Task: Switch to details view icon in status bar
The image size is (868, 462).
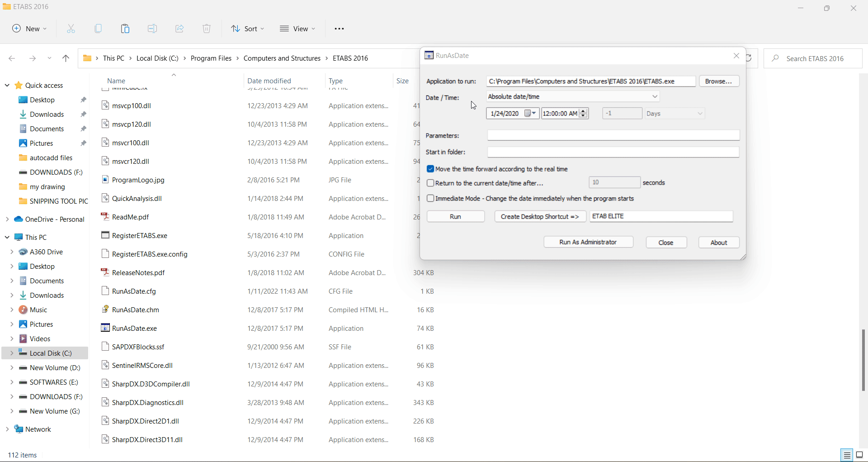Action: (847, 455)
